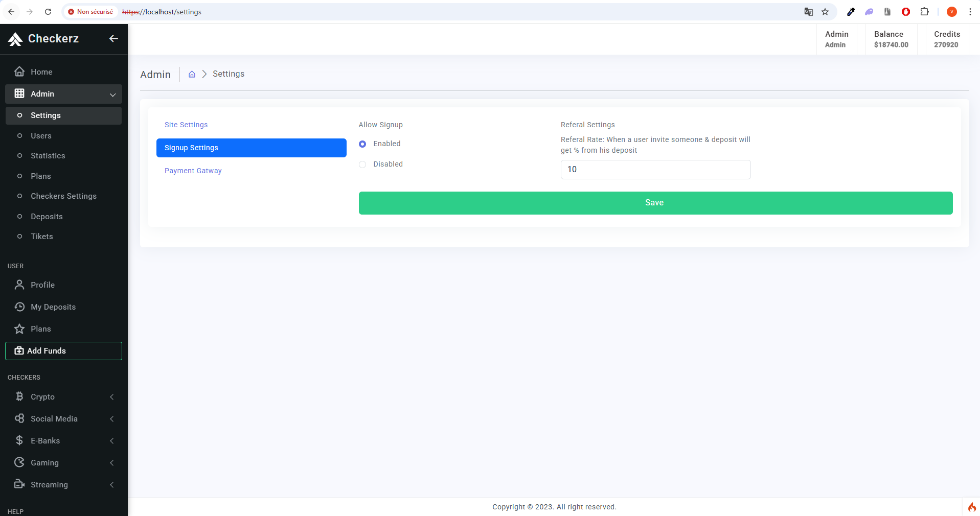Click the Add Funds button

(63, 351)
